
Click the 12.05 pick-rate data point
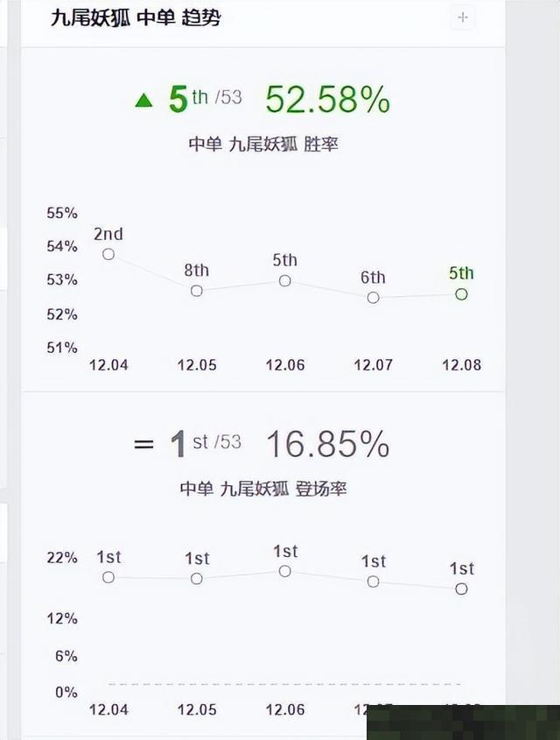coord(197,579)
